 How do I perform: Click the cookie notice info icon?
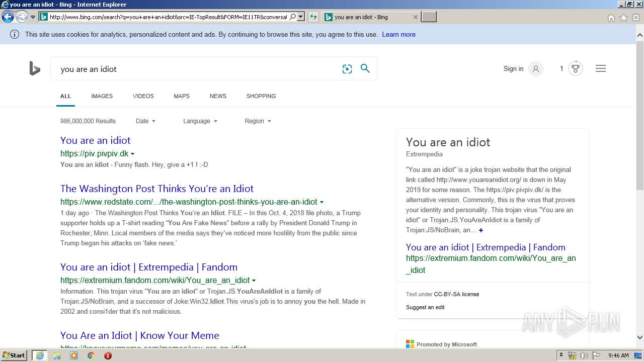pyautogui.click(x=15, y=35)
